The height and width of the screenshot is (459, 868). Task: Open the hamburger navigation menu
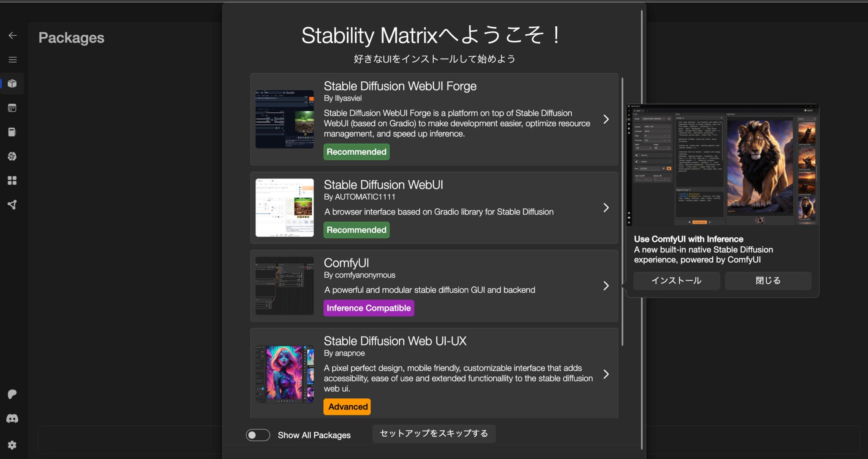coord(12,59)
